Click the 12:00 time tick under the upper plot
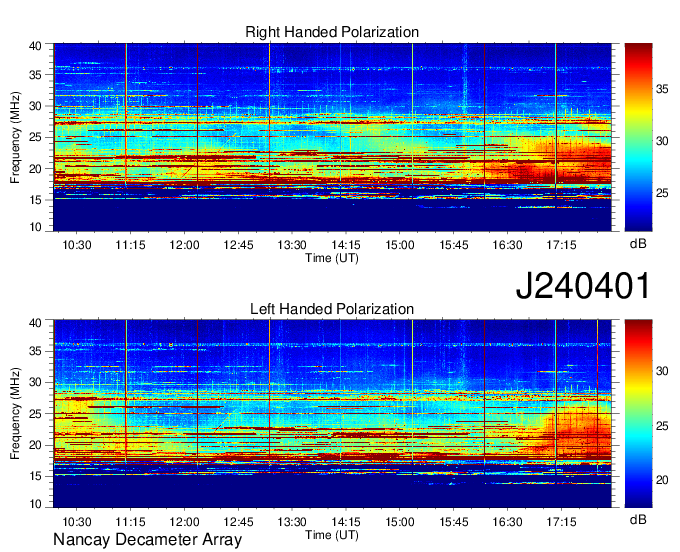 click(x=184, y=245)
